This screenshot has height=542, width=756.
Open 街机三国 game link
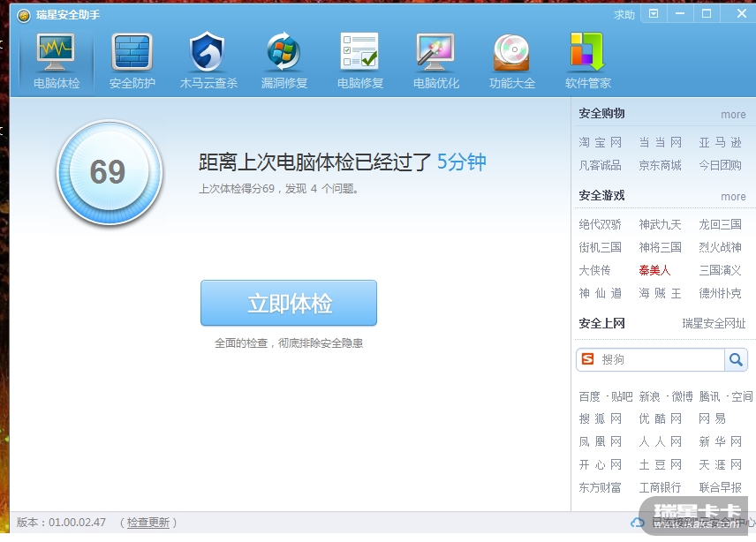tap(601, 247)
